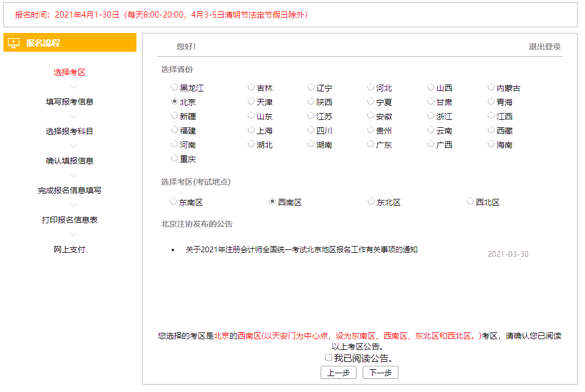Choose the 西北区 exam district

click(x=470, y=202)
